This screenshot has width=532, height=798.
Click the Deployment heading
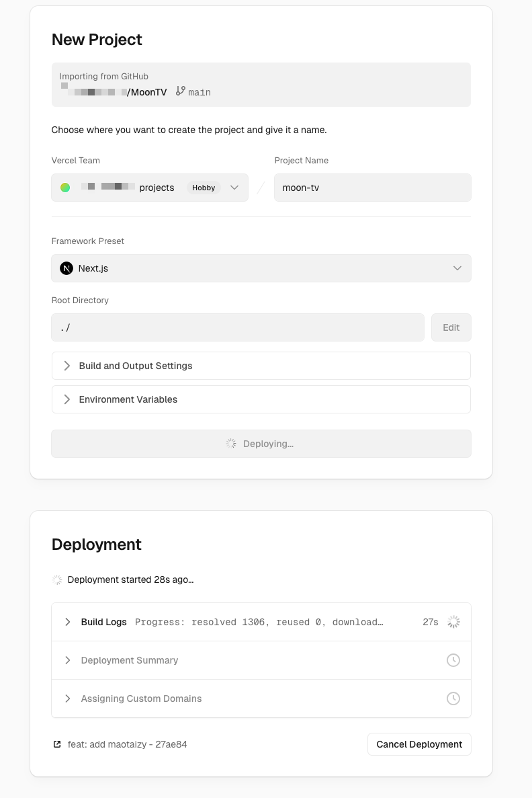pyautogui.click(x=97, y=545)
